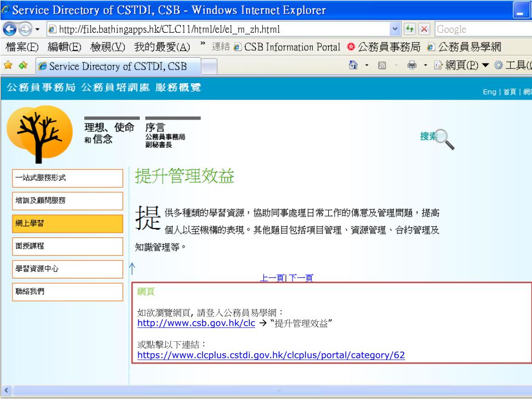Expand the Home button dropdown arrow
The width and height of the screenshot is (532, 399).
pyautogui.click(x=367, y=65)
